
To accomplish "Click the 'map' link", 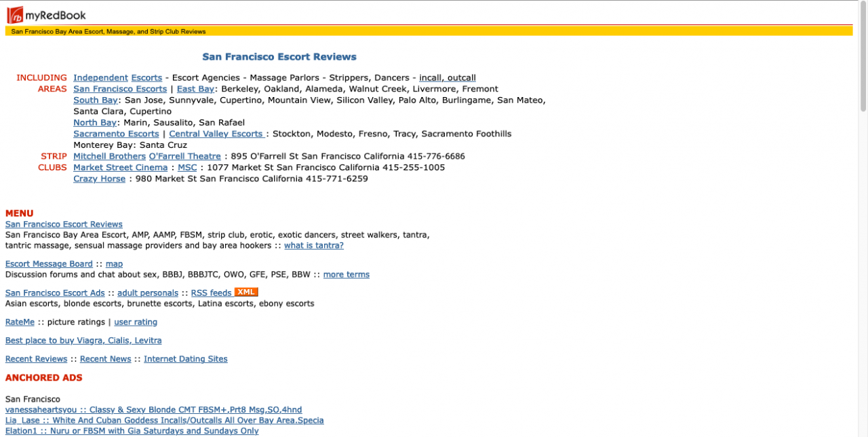I will point(114,264).
